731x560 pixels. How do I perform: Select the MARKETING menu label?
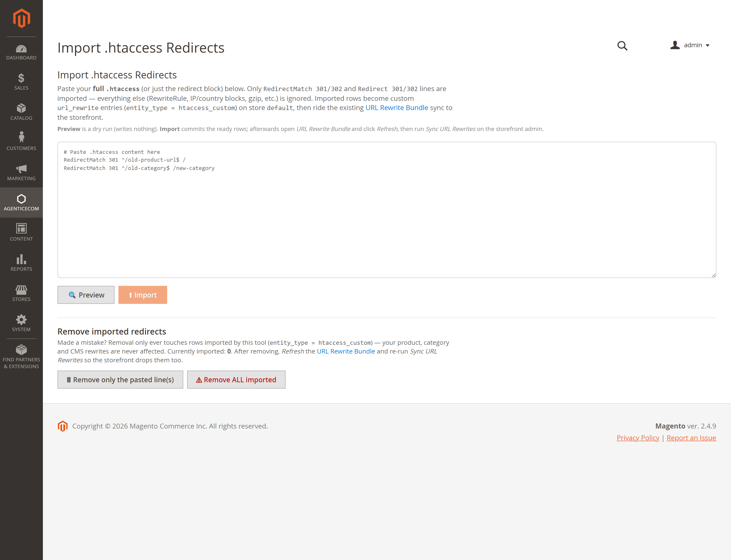tap(21, 179)
